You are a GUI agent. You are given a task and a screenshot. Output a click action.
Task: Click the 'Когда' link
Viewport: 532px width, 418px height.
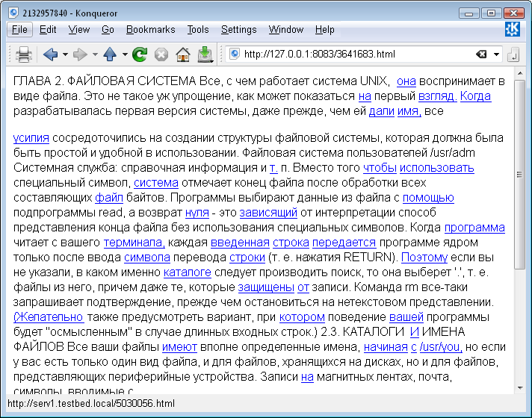pos(475,96)
